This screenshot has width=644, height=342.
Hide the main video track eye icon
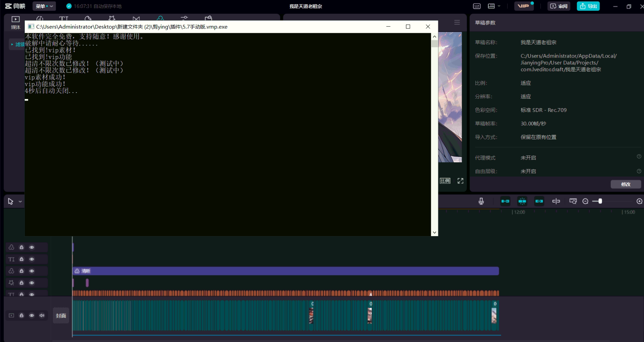pyautogui.click(x=32, y=315)
